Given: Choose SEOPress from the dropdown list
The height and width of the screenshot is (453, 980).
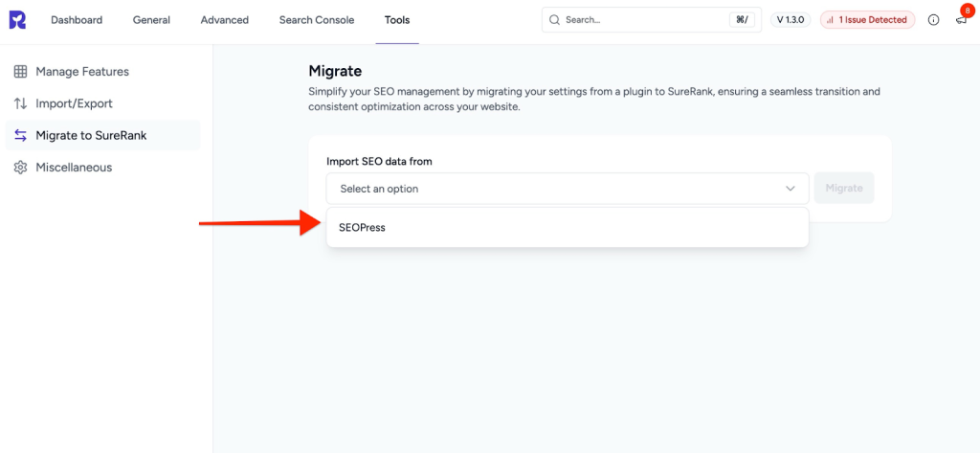Looking at the screenshot, I should pyautogui.click(x=568, y=228).
